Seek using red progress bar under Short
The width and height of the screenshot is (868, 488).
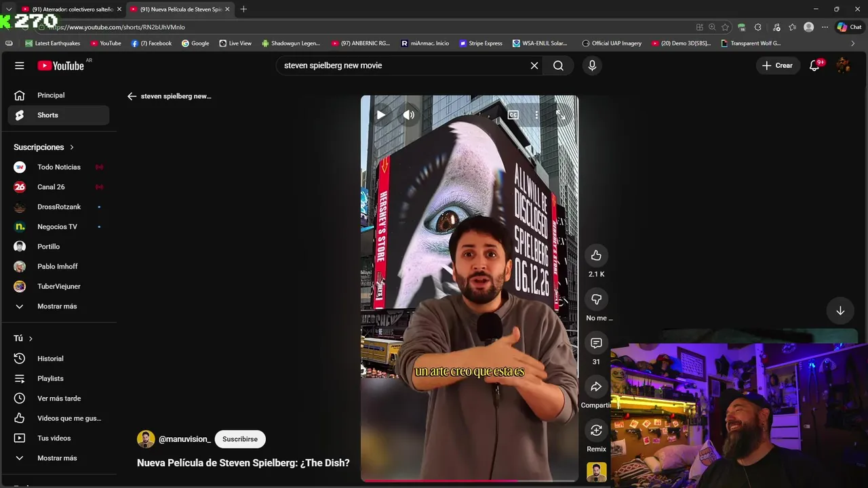pos(469,481)
